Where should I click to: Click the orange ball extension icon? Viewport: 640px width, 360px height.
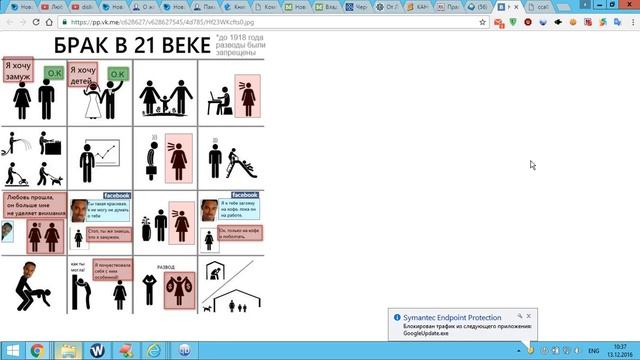(573, 22)
